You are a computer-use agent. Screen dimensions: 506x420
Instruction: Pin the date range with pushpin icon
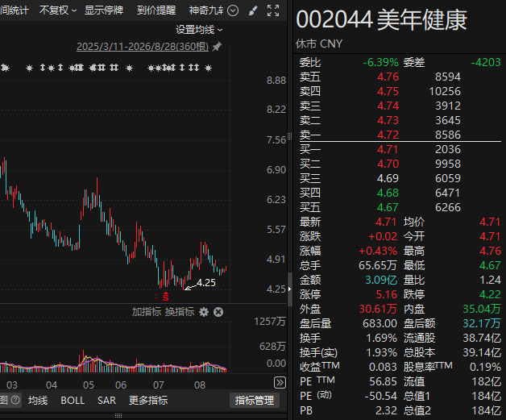(217, 47)
